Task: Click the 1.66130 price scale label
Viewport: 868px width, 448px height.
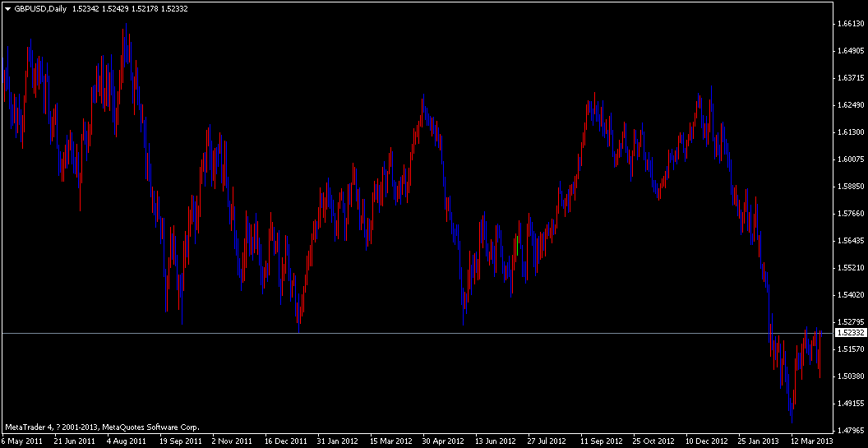Action: pyautogui.click(x=850, y=25)
